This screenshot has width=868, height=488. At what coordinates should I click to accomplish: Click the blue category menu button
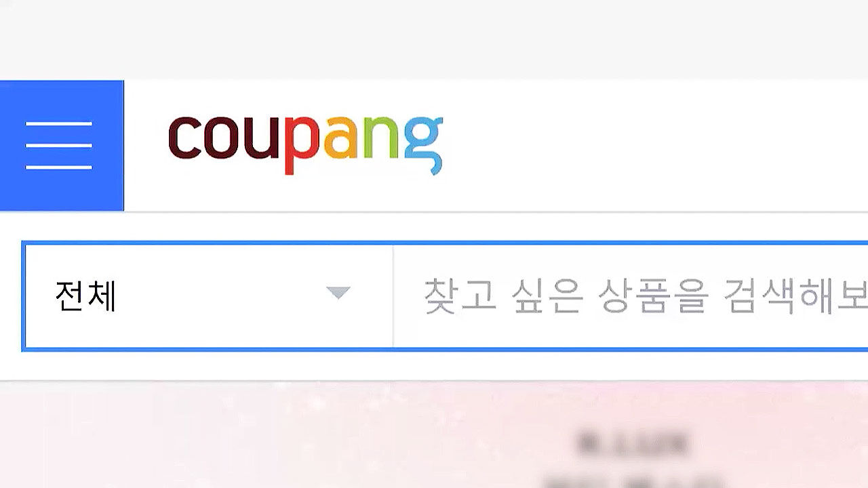coord(62,145)
